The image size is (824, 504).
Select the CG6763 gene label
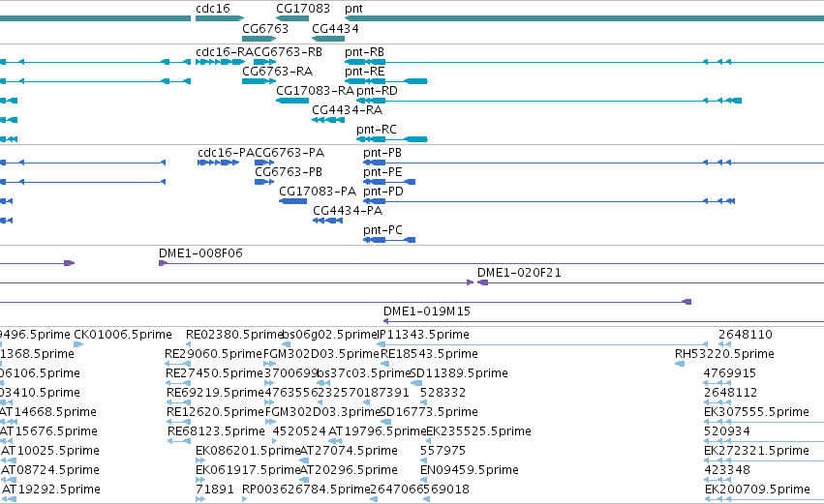(265, 28)
